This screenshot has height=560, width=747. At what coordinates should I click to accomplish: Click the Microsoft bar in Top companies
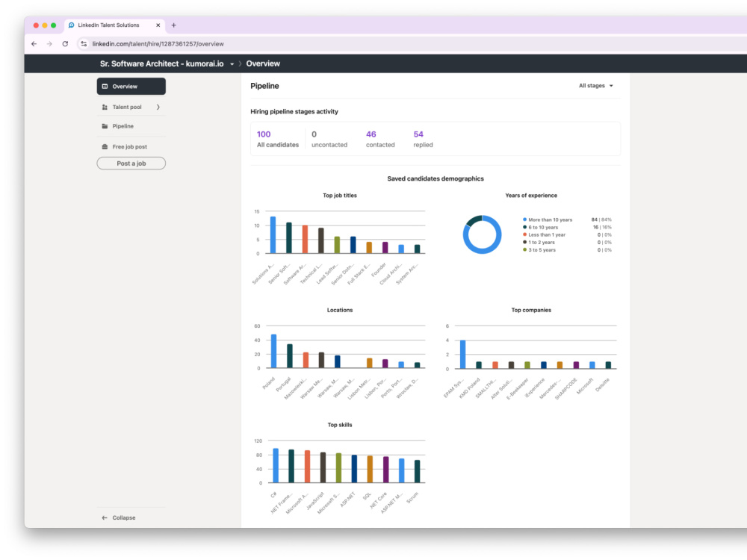click(592, 365)
